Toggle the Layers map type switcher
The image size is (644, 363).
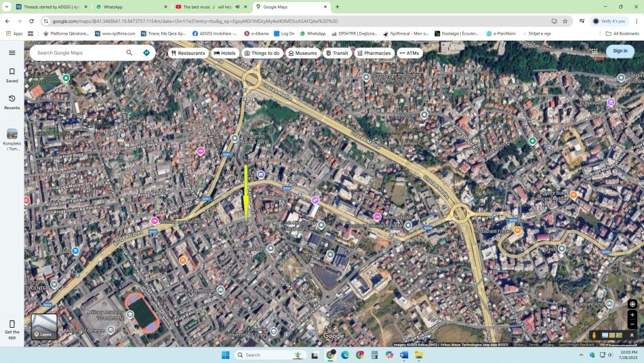pos(44,326)
